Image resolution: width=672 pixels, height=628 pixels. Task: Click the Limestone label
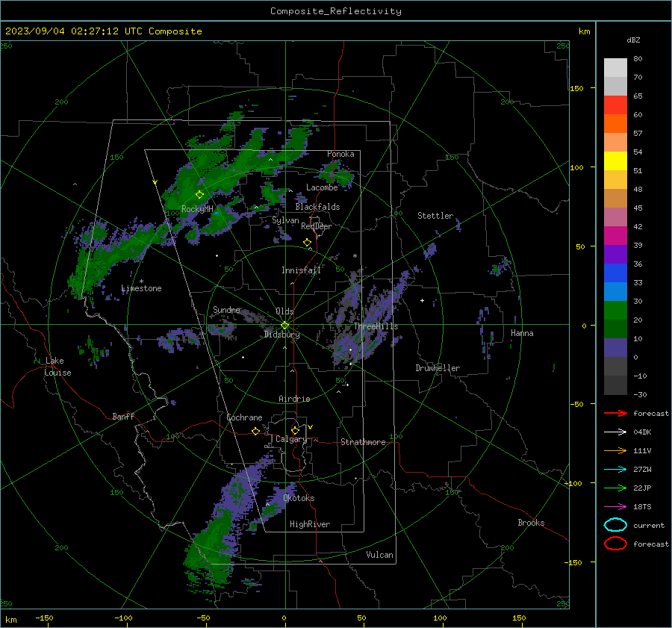[x=141, y=288]
